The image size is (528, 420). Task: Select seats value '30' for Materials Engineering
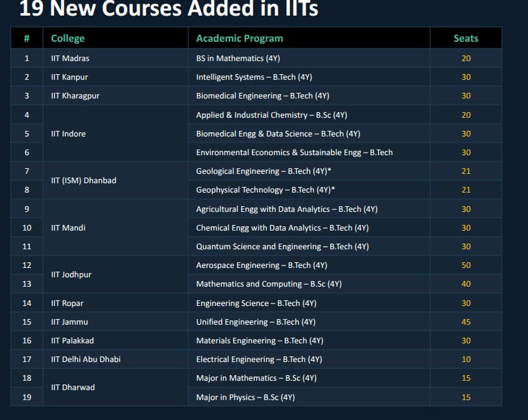pyautogui.click(x=466, y=341)
